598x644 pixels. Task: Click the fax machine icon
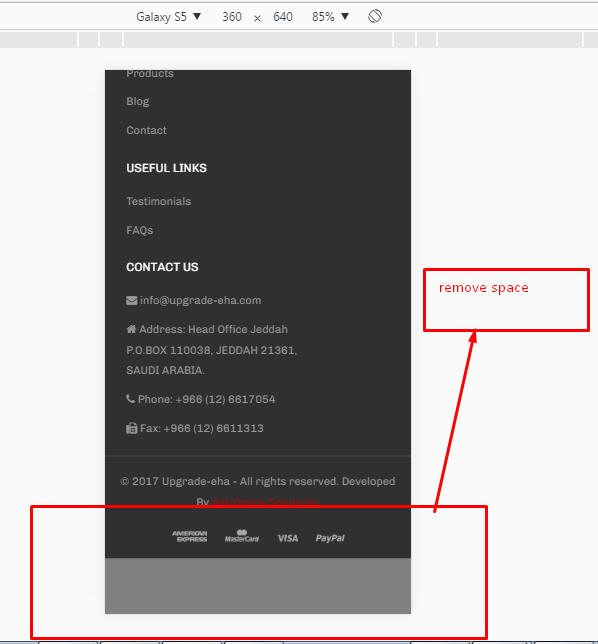131,428
